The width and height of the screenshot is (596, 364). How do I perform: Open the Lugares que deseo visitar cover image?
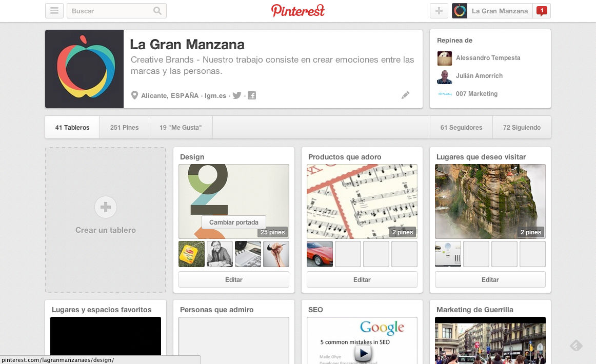pyautogui.click(x=490, y=201)
